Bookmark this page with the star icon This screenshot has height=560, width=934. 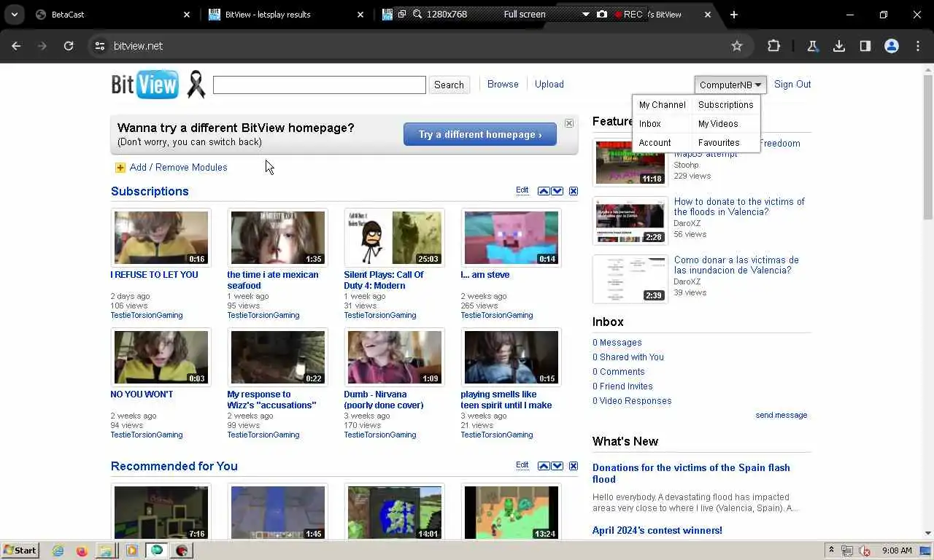pyautogui.click(x=737, y=46)
